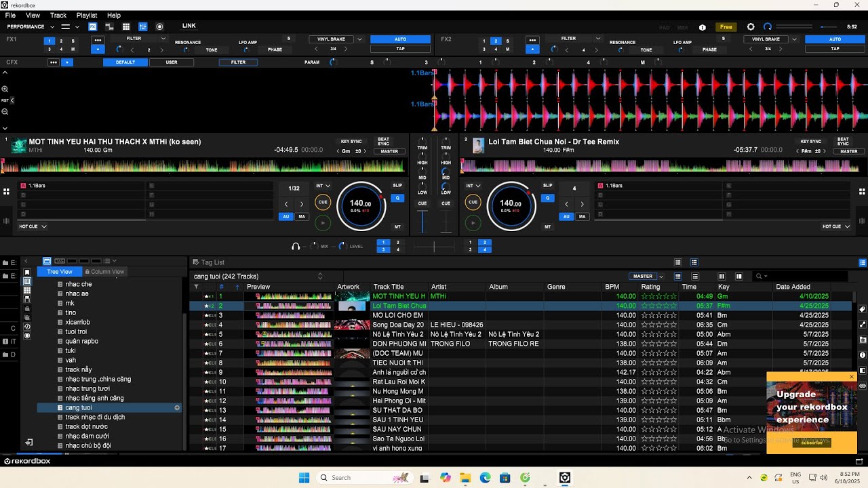Click the search magnifier in track browser
This screenshot has height=488, width=868.
click(759, 277)
